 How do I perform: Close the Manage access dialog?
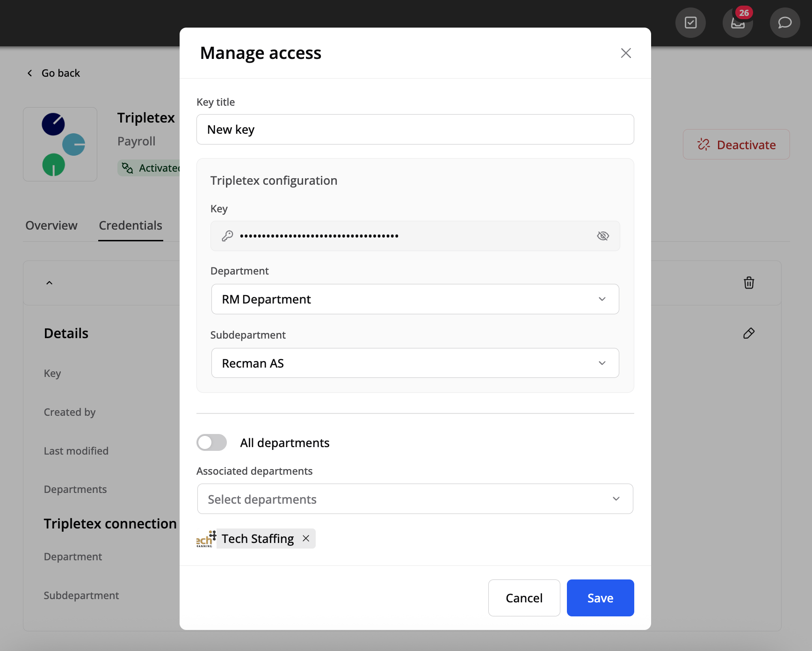point(626,53)
